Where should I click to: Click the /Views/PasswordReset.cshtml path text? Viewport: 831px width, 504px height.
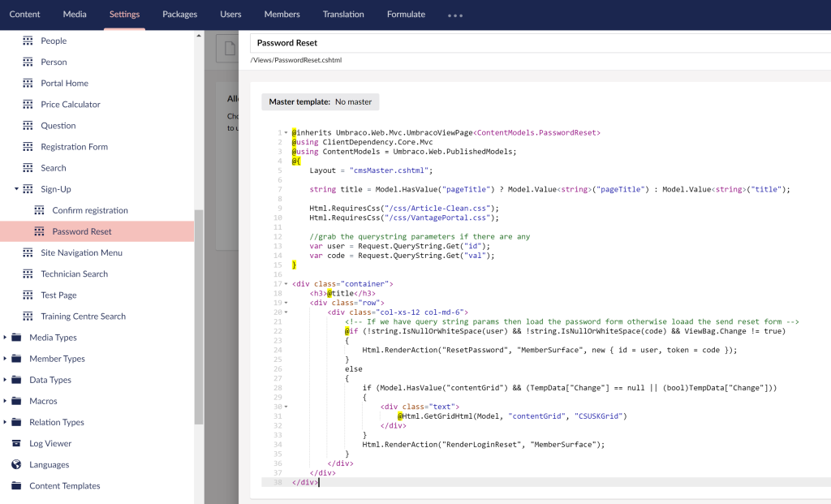tap(295, 60)
